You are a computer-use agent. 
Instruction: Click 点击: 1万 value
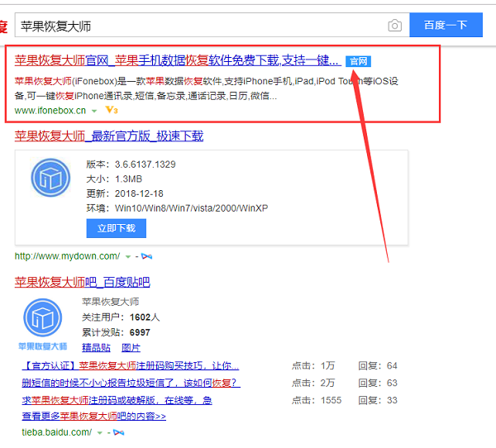[313, 365]
